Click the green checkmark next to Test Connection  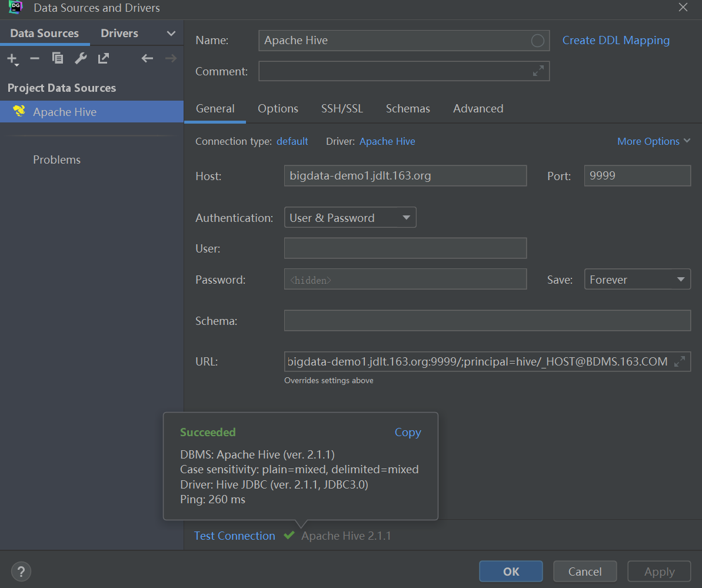click(x=290, y=535)
